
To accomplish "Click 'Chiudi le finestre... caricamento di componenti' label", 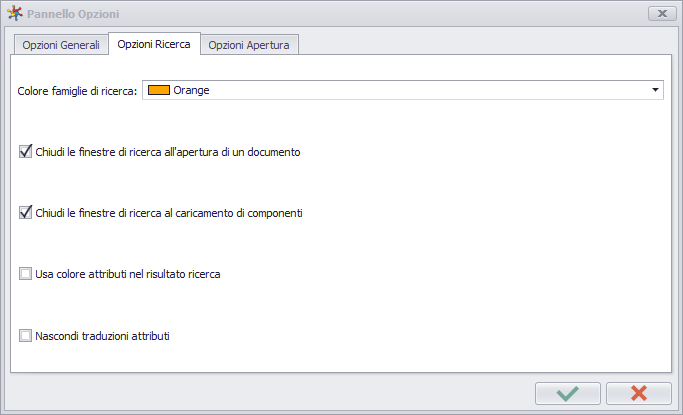I will [169, 213].
